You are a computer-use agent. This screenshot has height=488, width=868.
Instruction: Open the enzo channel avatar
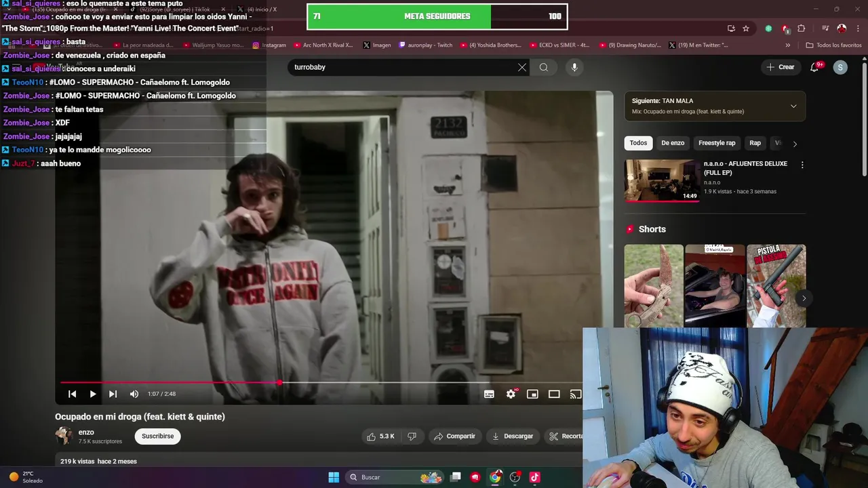[x=64, y=436]
